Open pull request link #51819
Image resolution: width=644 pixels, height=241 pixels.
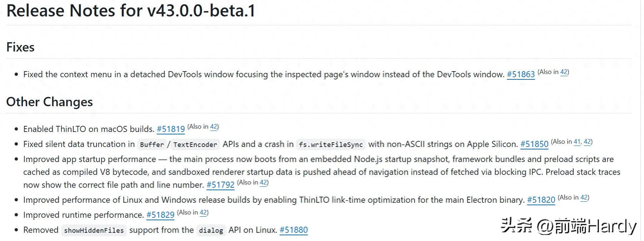171,129
